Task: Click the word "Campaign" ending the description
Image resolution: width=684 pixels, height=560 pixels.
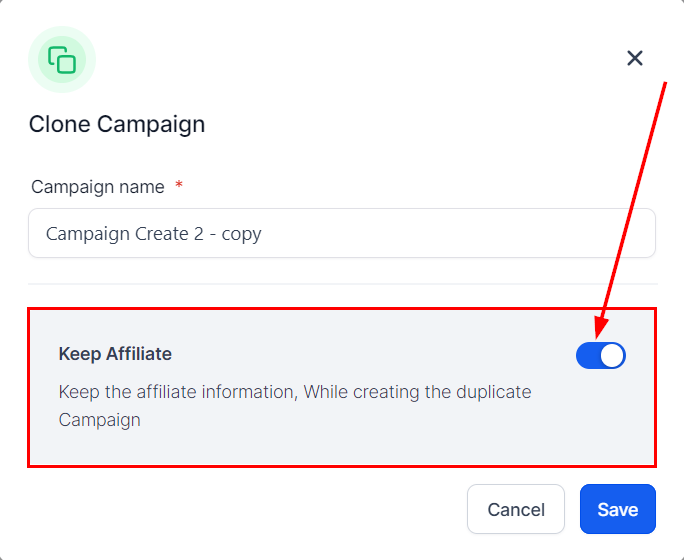Action: 100,420
